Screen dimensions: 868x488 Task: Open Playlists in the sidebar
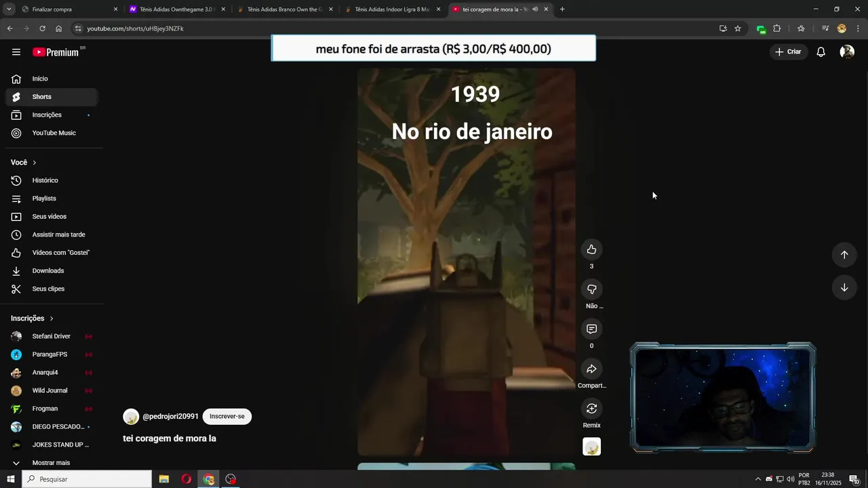coord(52,199)
